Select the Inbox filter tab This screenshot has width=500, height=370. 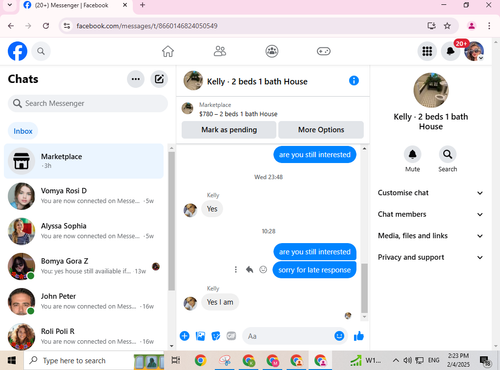click(23, 131)
